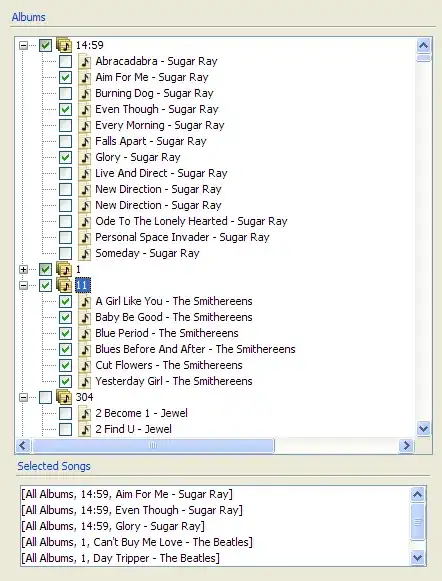This screenshot has height=581, width=442.
Task: Click the Albums tree scroll up arrow
Action: pyautogui.click(x=423, y=46)
